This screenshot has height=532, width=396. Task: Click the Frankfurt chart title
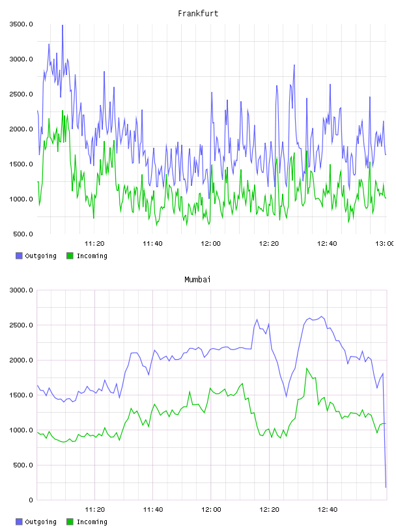(x=198, y=14)
